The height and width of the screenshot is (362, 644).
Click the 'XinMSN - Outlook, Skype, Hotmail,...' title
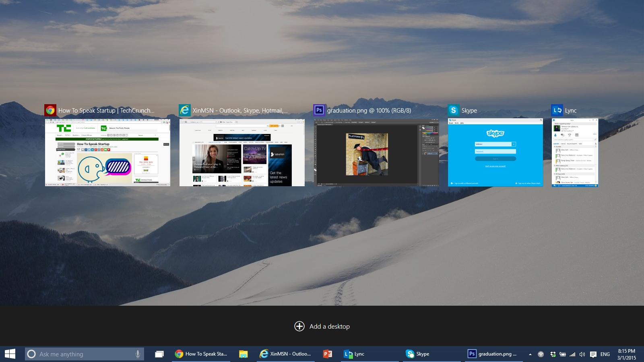pyautogui.click(x=240, y=111)
